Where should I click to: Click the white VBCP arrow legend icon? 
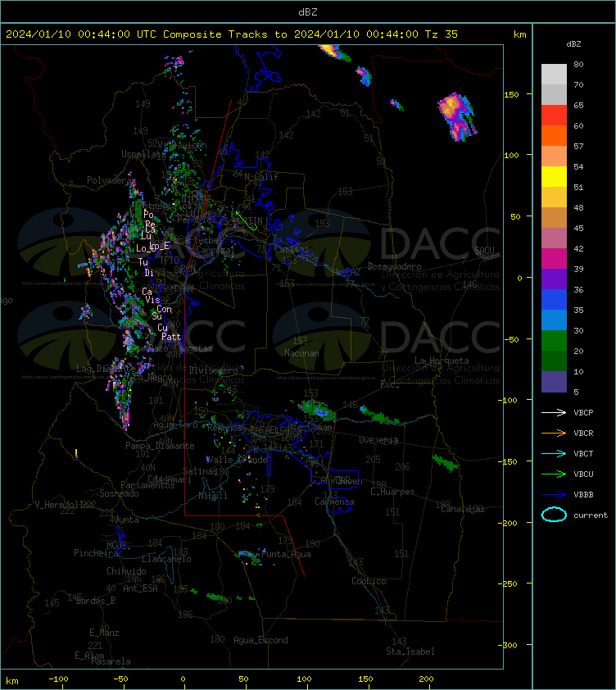tap(554, 412)
